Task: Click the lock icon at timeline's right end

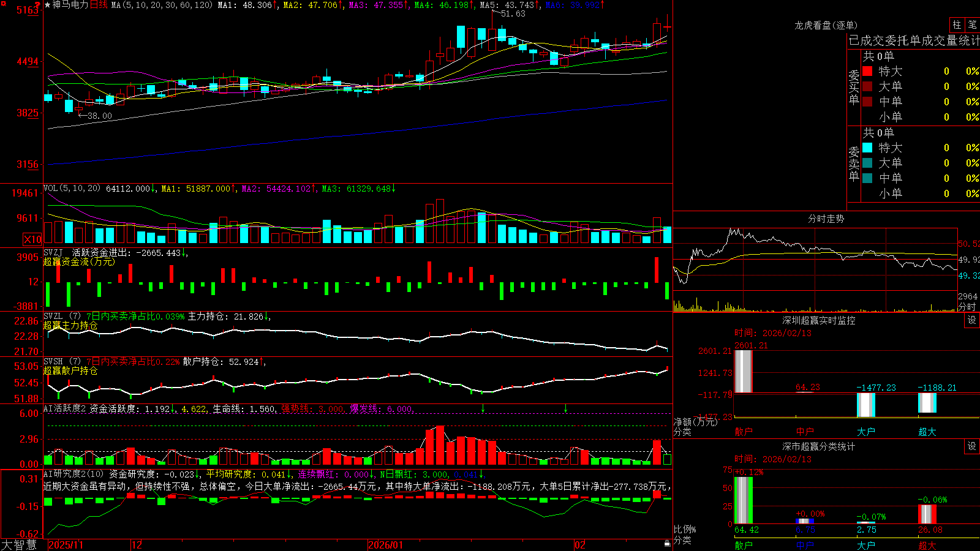Action: tap(667, 544)
